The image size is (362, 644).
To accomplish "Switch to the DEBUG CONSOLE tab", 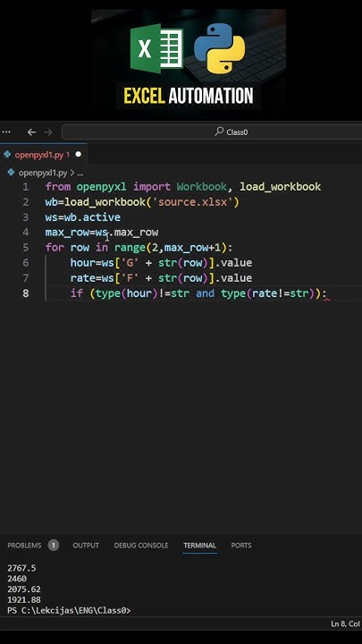I will pyautogui.click(x=141, y=546).
